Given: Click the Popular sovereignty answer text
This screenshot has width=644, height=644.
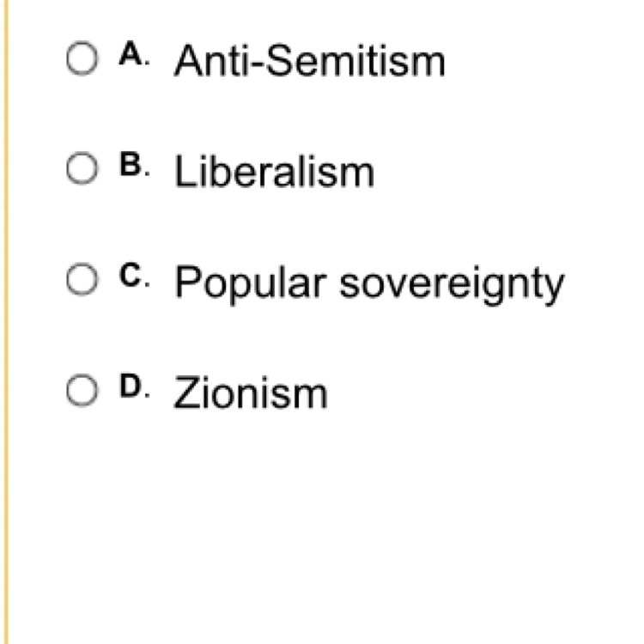Looking at the screenshot, I should 369,283.
